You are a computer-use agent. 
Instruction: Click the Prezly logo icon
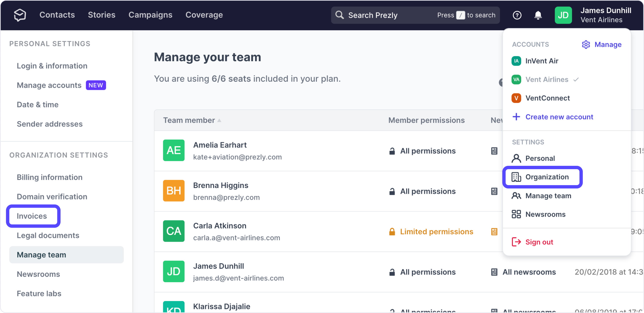20,15
